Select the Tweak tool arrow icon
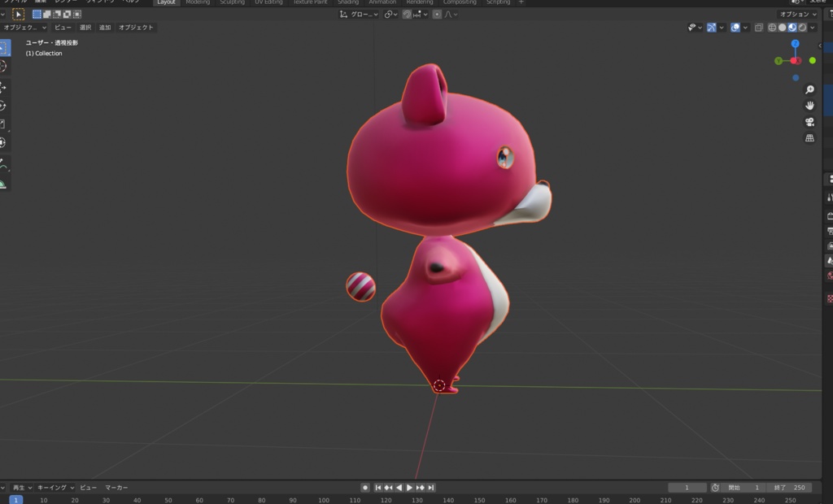The height and width of the screenshot is (504, 833). [18, 15]
